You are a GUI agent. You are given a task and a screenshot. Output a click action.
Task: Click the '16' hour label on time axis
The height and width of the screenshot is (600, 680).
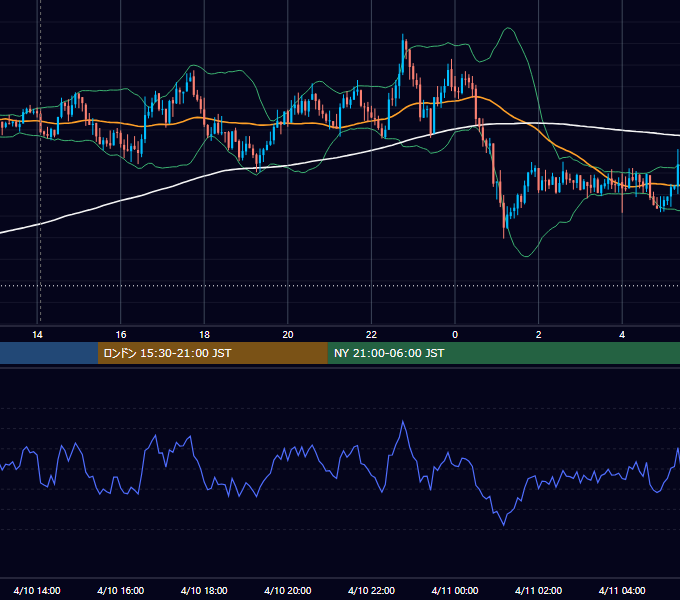click(x=121, y=335)
